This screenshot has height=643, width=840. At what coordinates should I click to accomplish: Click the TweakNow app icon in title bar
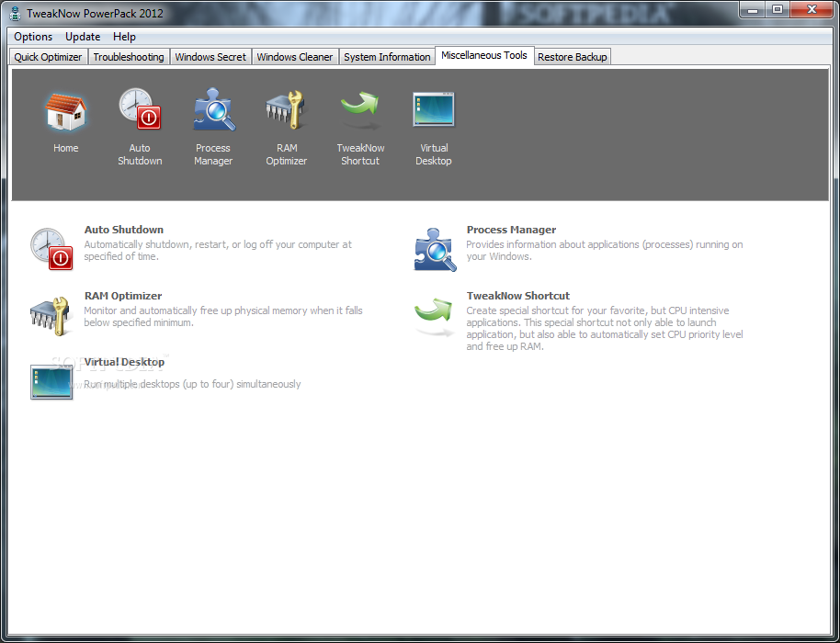16,14
